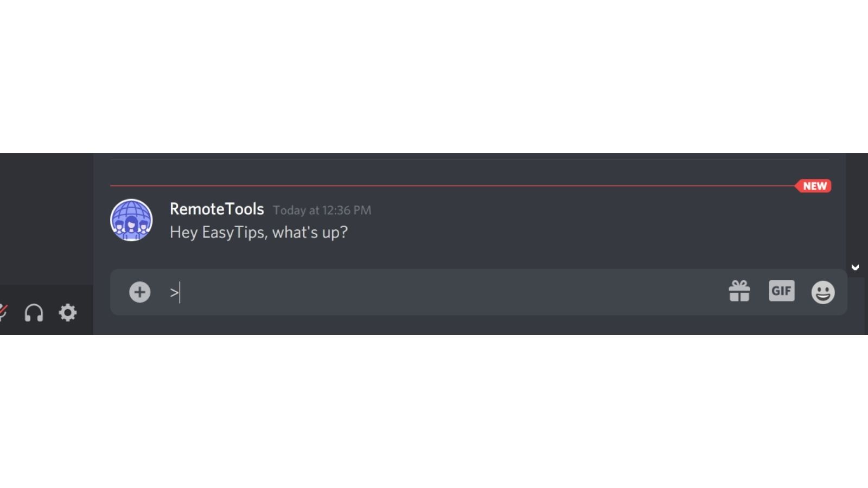The height and width of the screenshot is (488, 868).
Task: Open the RemoteTools username profile
Action: point(216,209)
